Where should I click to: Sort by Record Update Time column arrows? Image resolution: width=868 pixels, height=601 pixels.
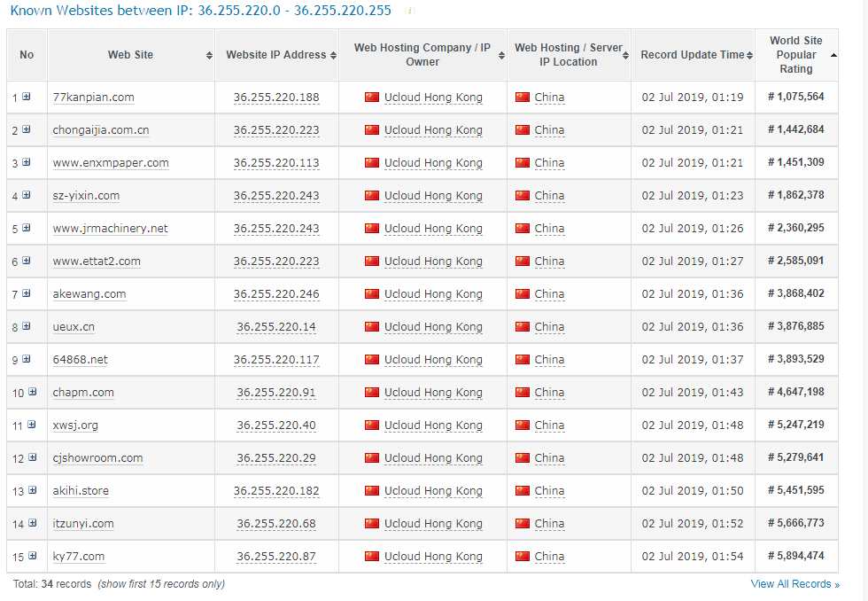tap(749, 55)
